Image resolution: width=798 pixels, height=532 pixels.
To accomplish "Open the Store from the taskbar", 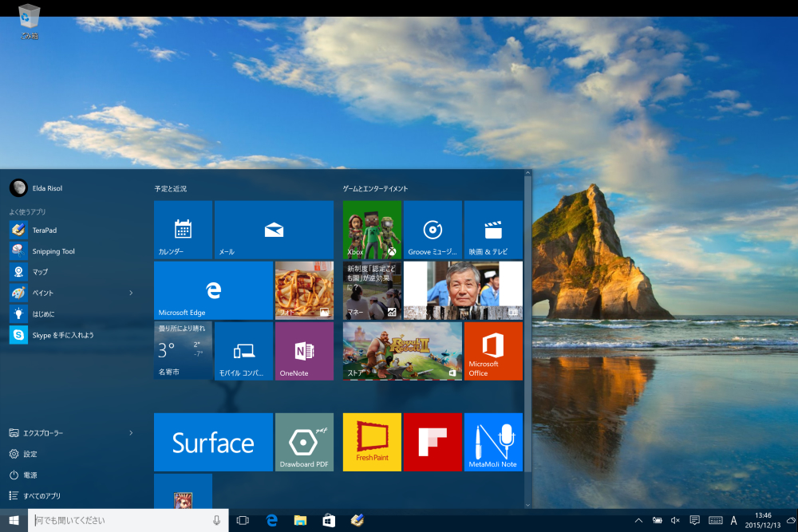I will pos(329,520).
